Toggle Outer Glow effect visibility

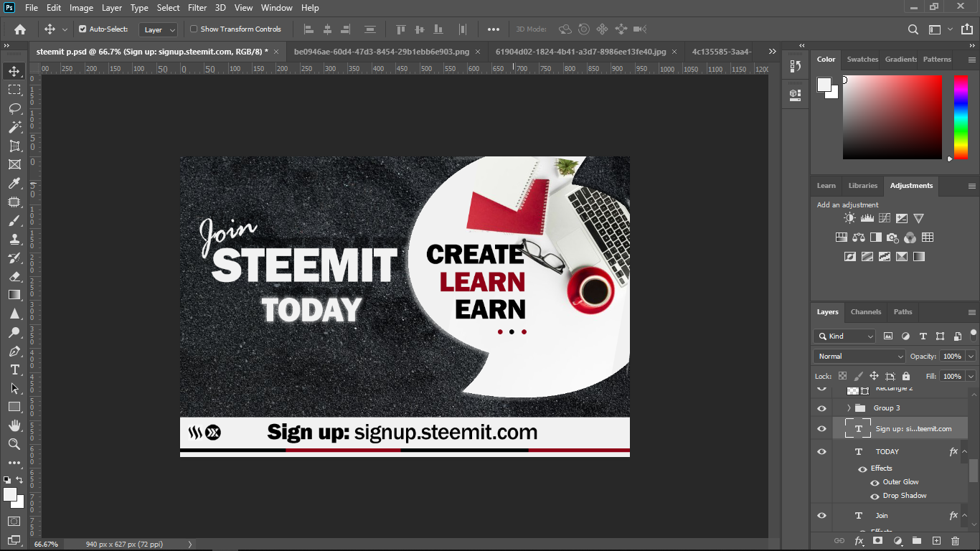[875, 483]
